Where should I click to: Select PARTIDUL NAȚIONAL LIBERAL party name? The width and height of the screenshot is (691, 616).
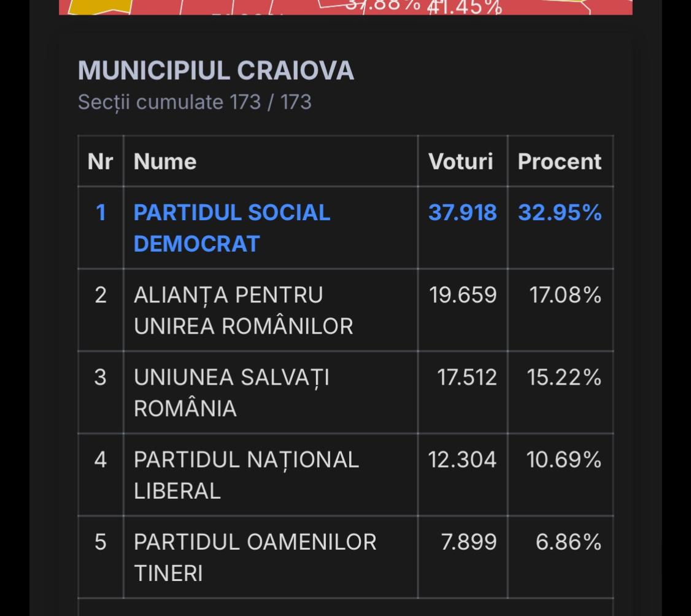246,474
